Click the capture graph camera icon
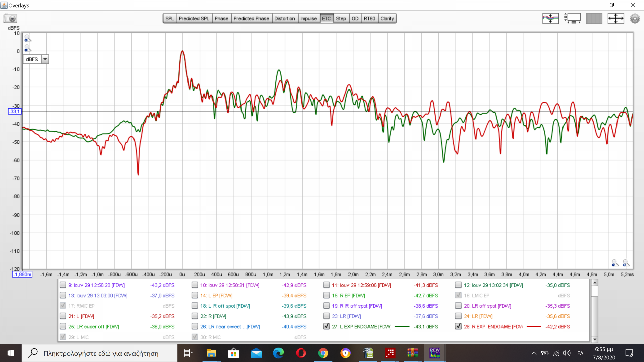This screenshot has width=644, height=362. [10, 19]
